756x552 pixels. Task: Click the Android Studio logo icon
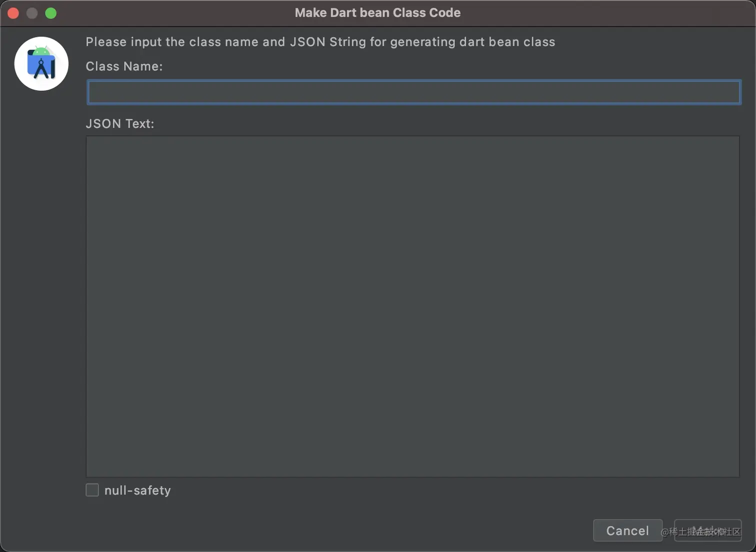click(41, 63)
